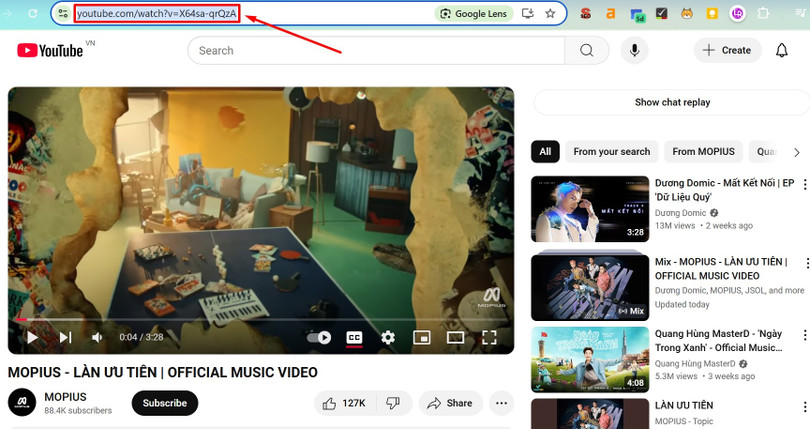Click the yellow Keep-style extension icon
Image resolution: width=810 pixels, height=429 pixels.
(712, 14)
